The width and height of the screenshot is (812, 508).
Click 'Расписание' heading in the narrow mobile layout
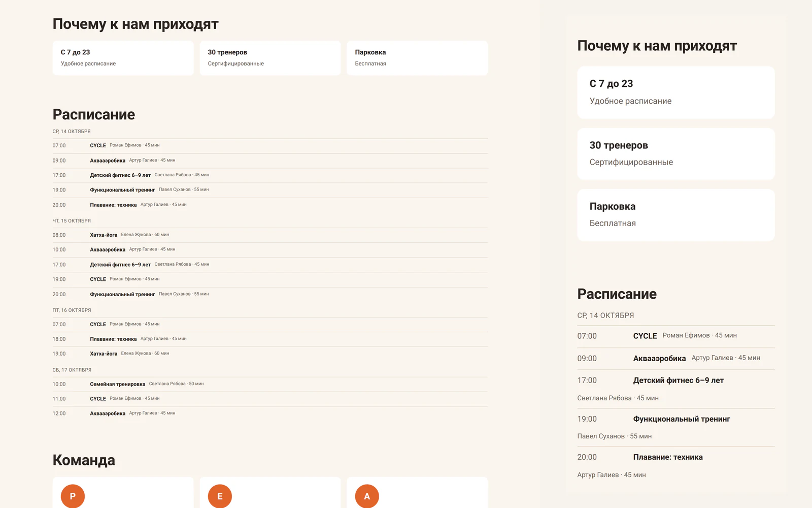(617, 294)
